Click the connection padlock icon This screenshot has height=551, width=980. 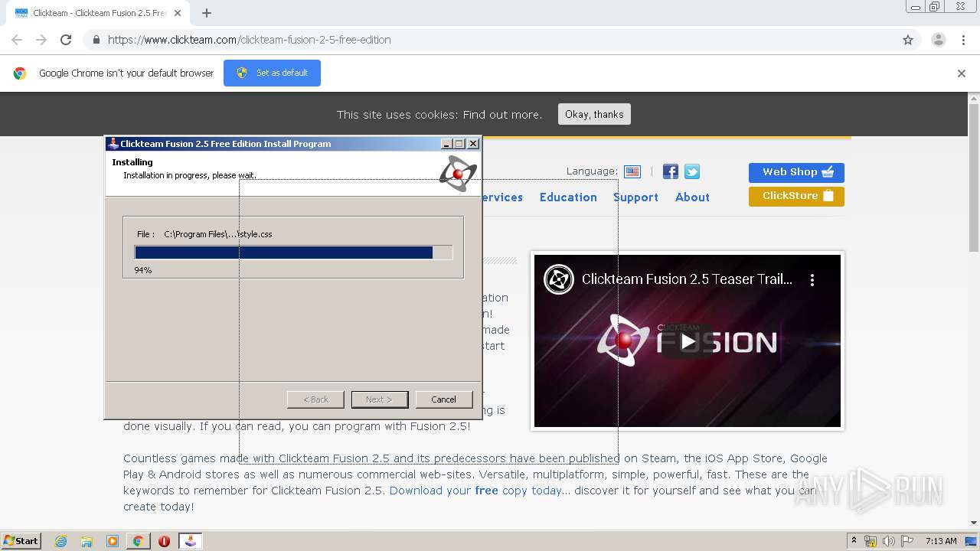point(96,40)
